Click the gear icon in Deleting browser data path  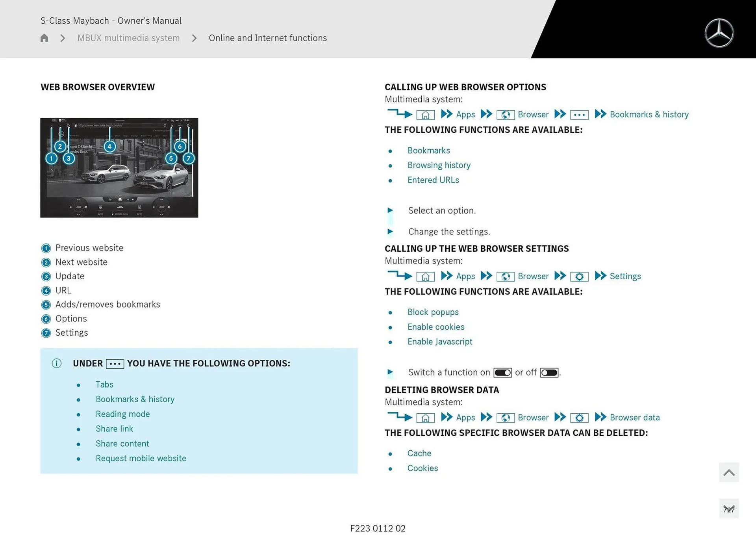579,418
